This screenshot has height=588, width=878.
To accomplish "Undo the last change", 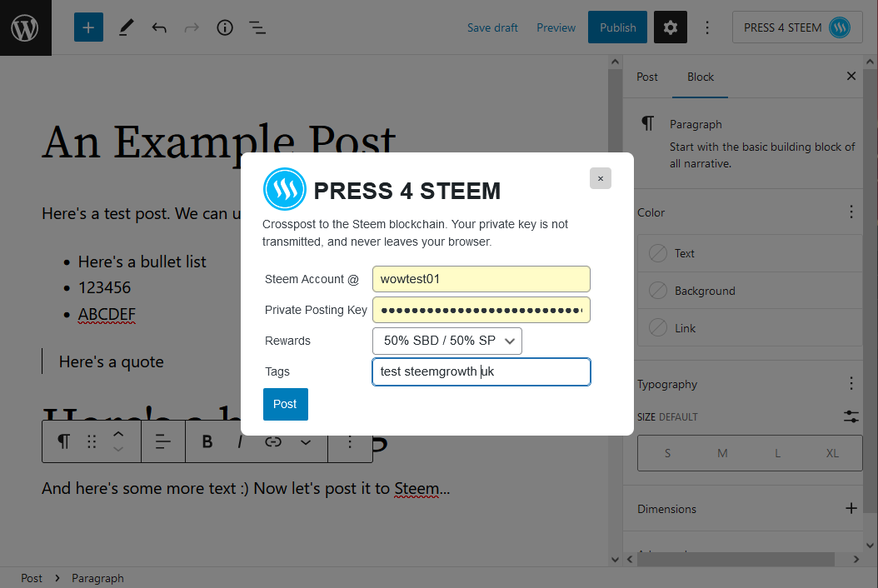I will click(x=159, y=27).
